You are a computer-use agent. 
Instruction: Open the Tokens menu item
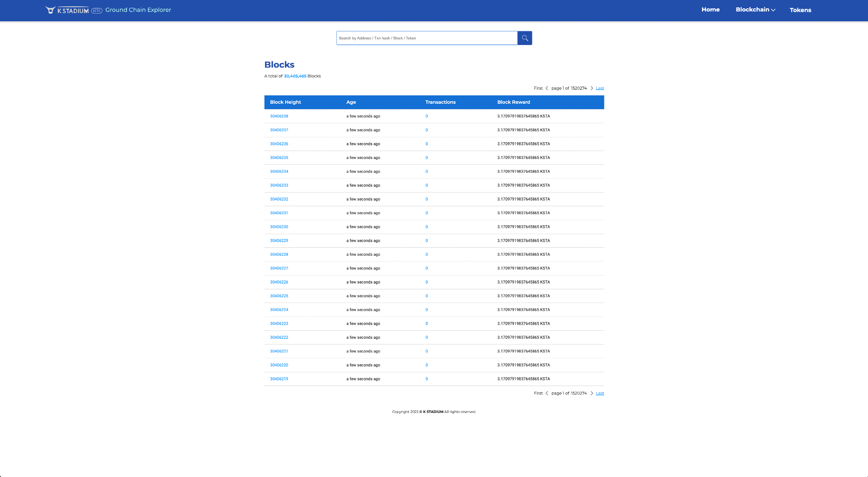coord(800,10)
